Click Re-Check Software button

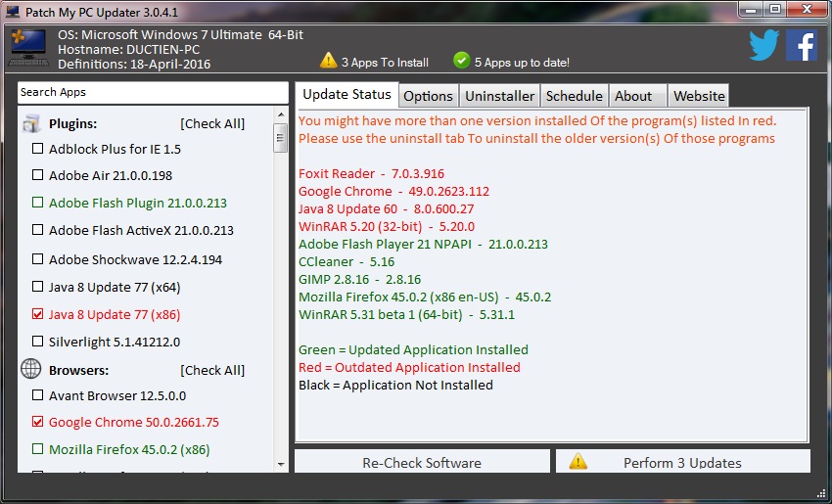tap(422, 462)
